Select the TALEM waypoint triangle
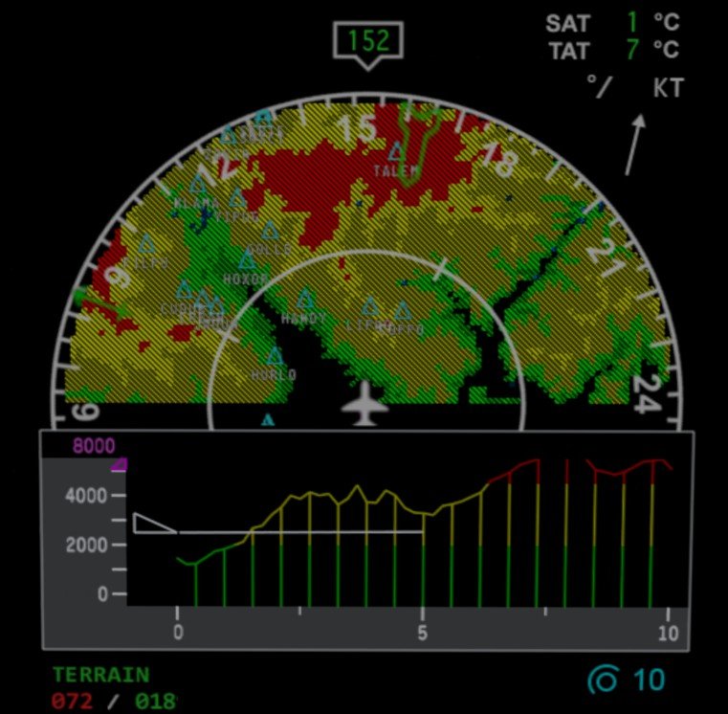Screen dimensions: 728x714 [x=396, y=152]
